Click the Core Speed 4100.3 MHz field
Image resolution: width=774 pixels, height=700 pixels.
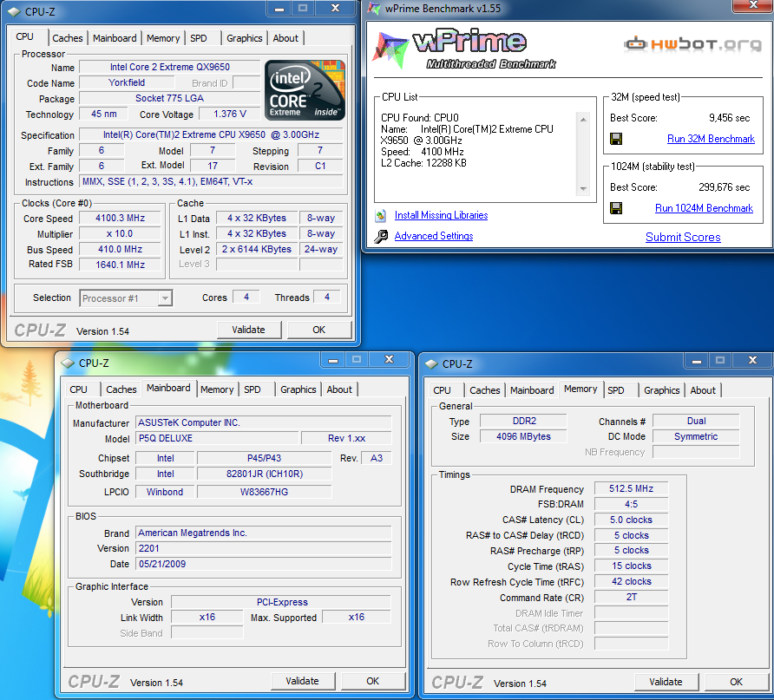(x=120, y=218)
